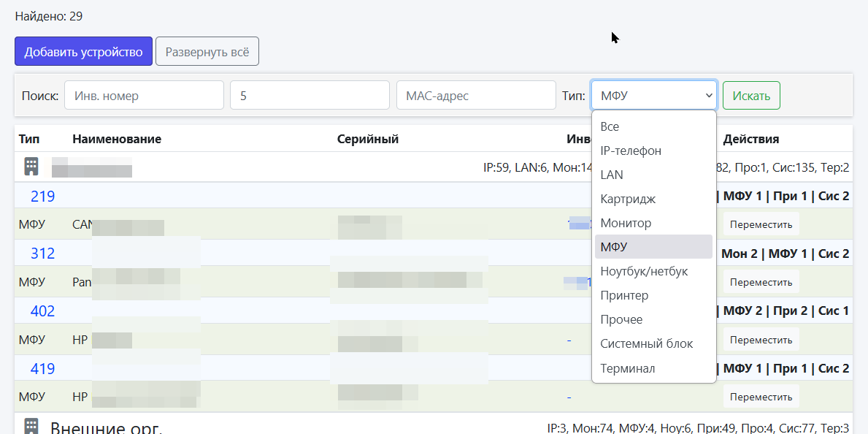Choose IP-телефон from the type list
Screen dimensions: 868x434
click(654, 151)
